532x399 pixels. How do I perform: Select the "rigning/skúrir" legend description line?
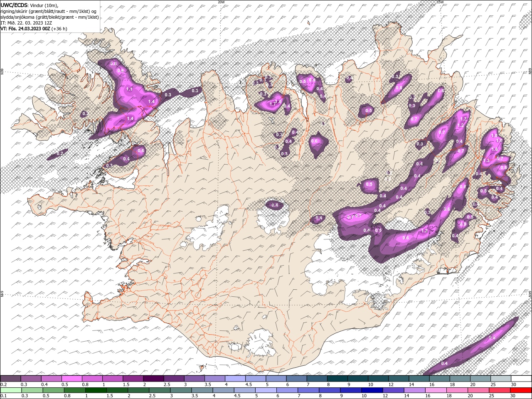[48, 11]
